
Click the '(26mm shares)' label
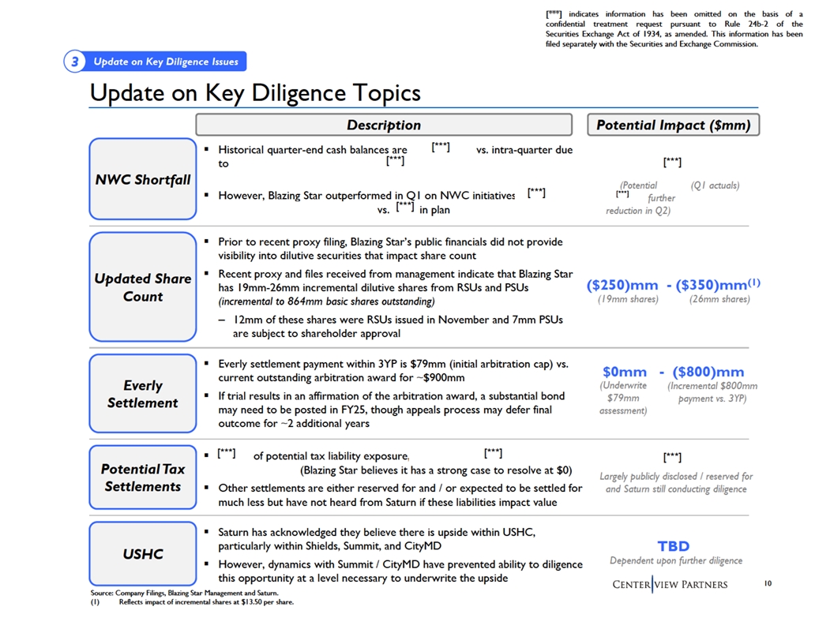pos(719,299)
